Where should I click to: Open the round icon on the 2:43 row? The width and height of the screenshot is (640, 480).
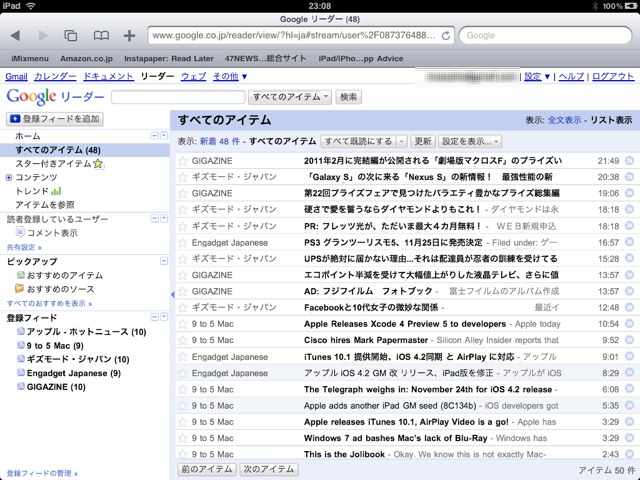(629, 454)
